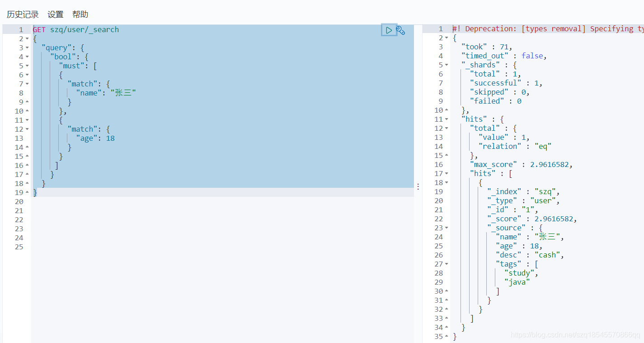Viewport: 644px width, 343px height.
Task: Click the GET szq/user/_search request line
Action: click(76, 29)
